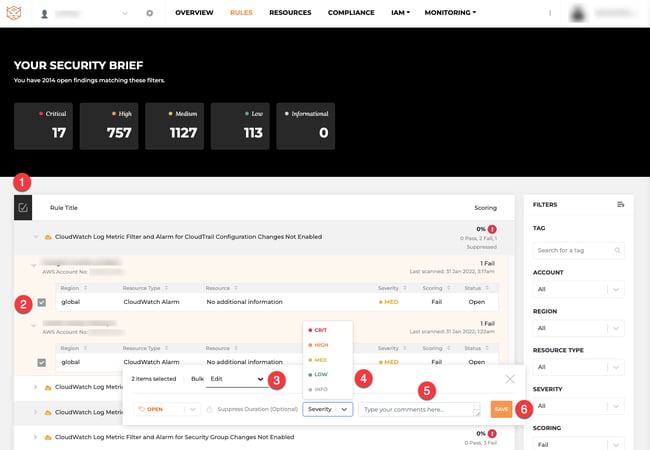Screen dimensions: 650x450
Task: Click the fox logo icon
Action: click(14, 13)
